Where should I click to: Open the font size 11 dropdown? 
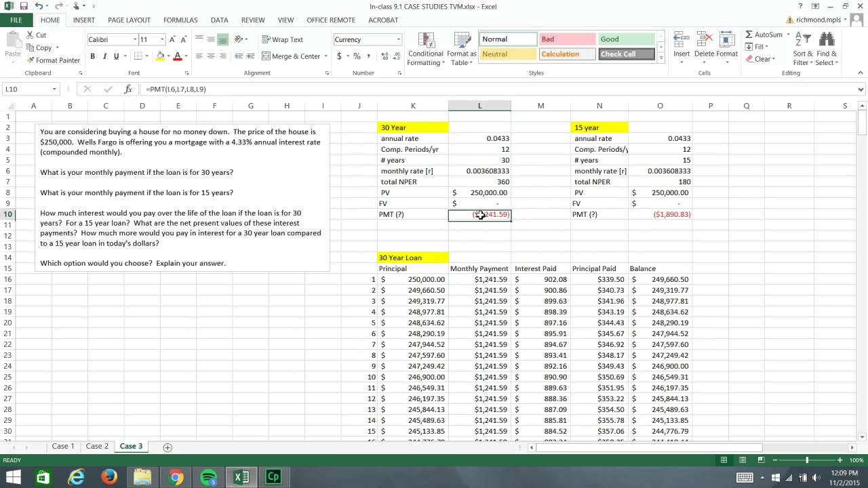pos(162,39)
